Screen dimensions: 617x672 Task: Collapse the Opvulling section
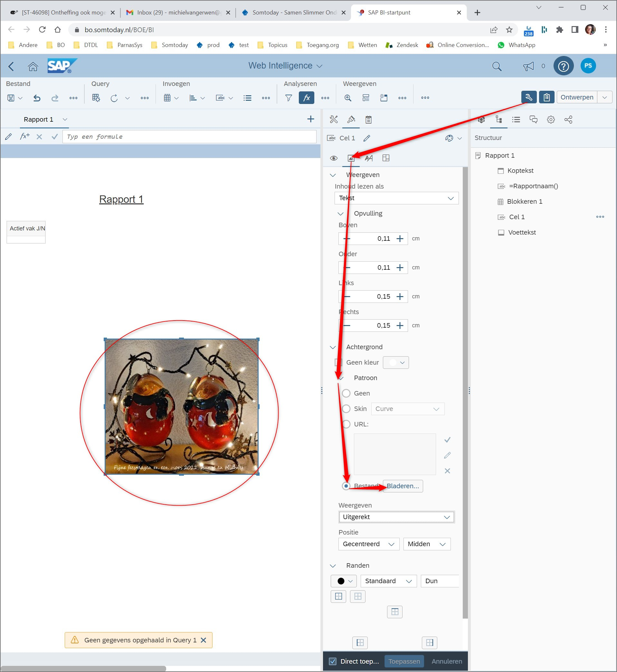[341, 214]
